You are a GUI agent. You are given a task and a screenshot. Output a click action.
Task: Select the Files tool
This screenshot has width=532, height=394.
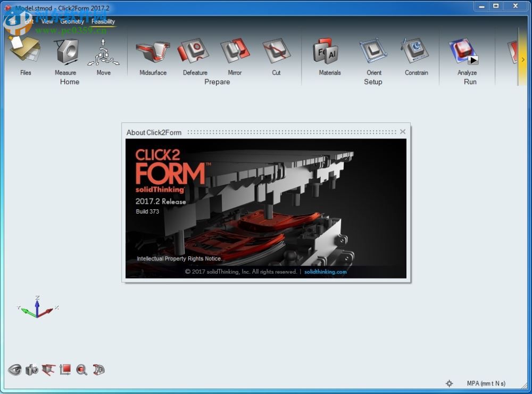(25, 52)
